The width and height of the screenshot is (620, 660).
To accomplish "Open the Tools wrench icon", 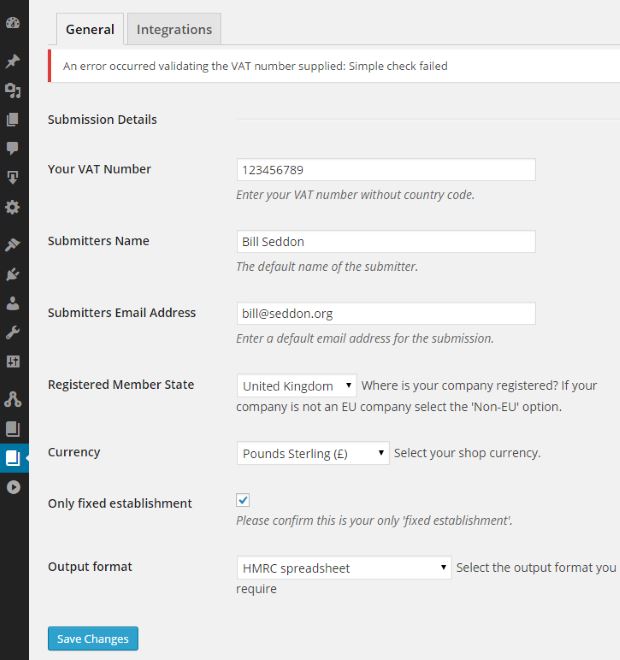I will (x=13, y=332).
